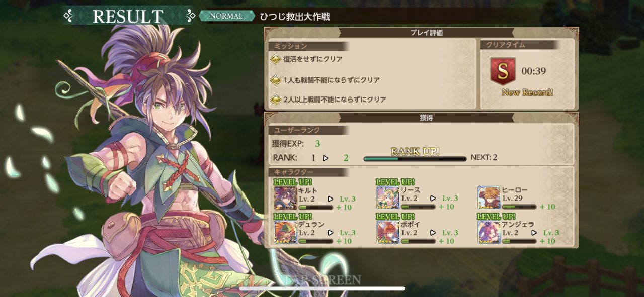Tap the TAP SCREEN prompt
The width and height of the screenshot is (644, 297).
coord(322,280)
